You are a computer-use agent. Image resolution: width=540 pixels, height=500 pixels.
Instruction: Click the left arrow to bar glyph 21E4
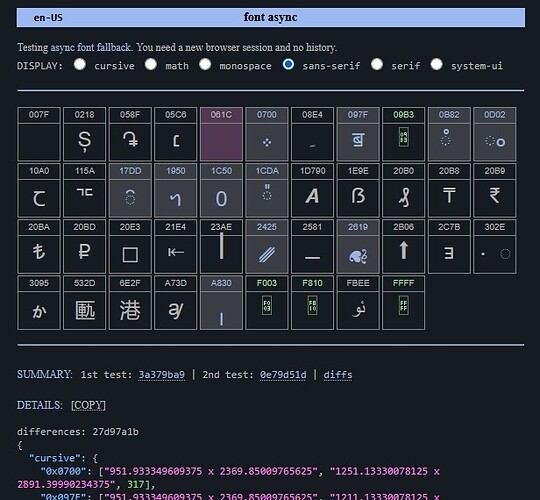pyautogui.click(x=176, y=246)
